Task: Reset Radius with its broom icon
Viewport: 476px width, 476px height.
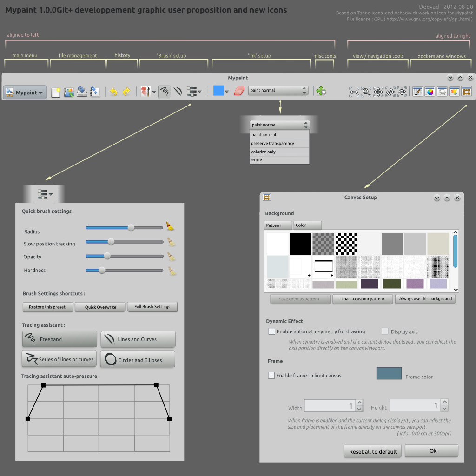Action: pos(171,227)
